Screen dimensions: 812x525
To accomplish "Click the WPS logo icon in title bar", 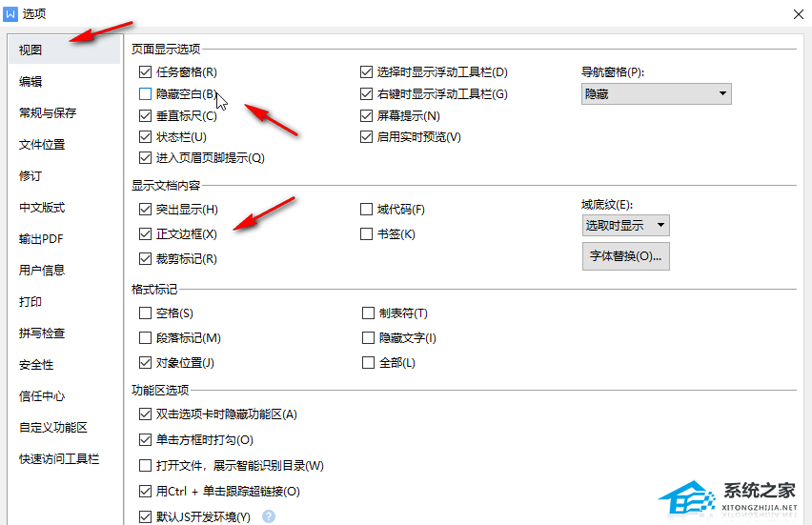I will tap(10, 14).
